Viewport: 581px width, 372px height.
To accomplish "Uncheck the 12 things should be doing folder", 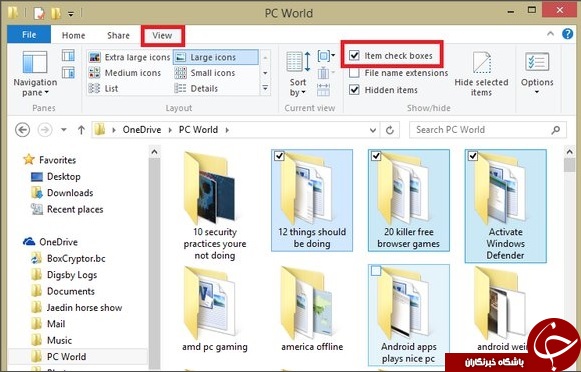I will point(279,156).
